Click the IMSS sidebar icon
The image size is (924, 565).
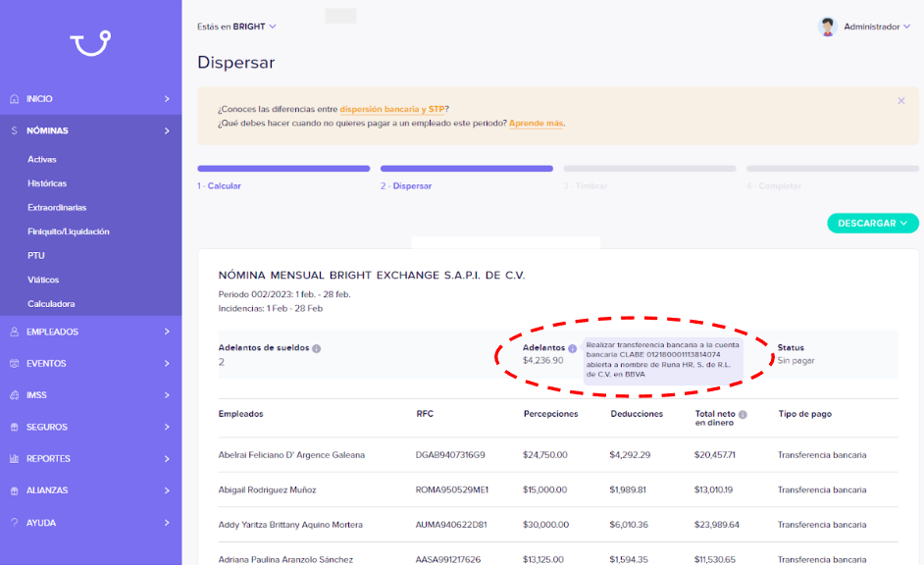coord(14,395)
